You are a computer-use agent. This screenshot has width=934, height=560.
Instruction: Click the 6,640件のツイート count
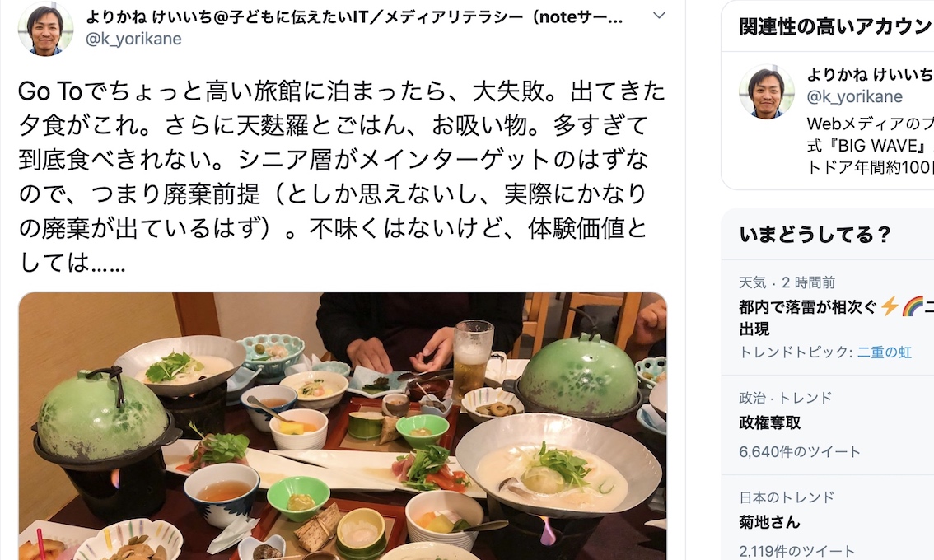click(x=800, y=451)
